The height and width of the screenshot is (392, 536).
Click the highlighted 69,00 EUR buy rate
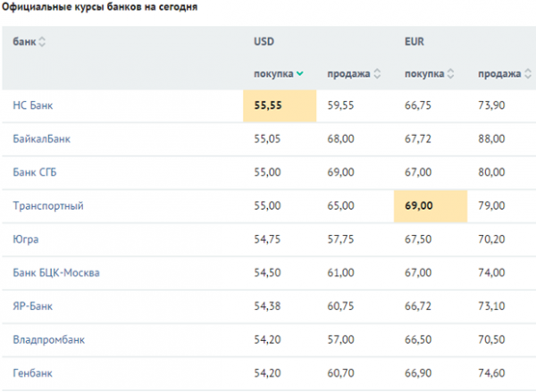(x=419, y=206)
